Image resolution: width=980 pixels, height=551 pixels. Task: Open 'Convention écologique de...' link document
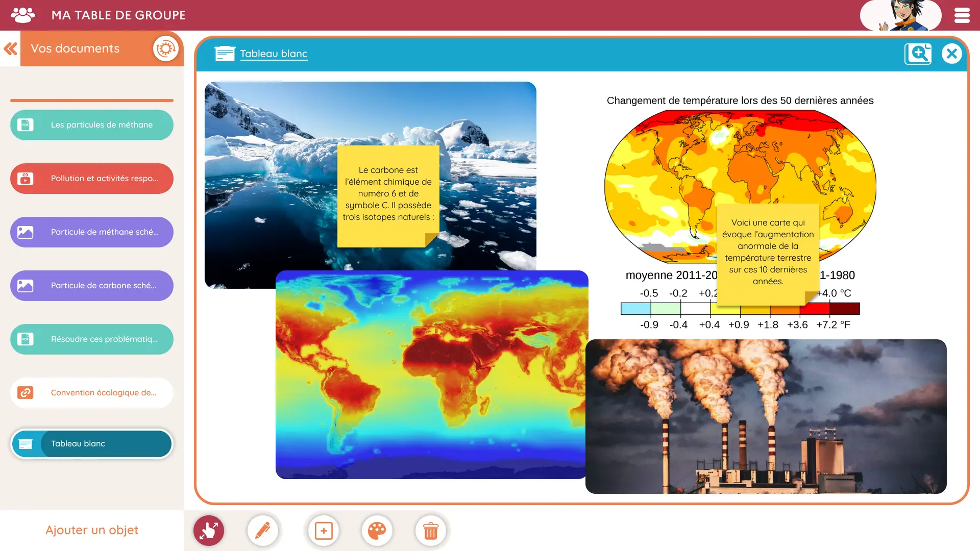[91, 392]
